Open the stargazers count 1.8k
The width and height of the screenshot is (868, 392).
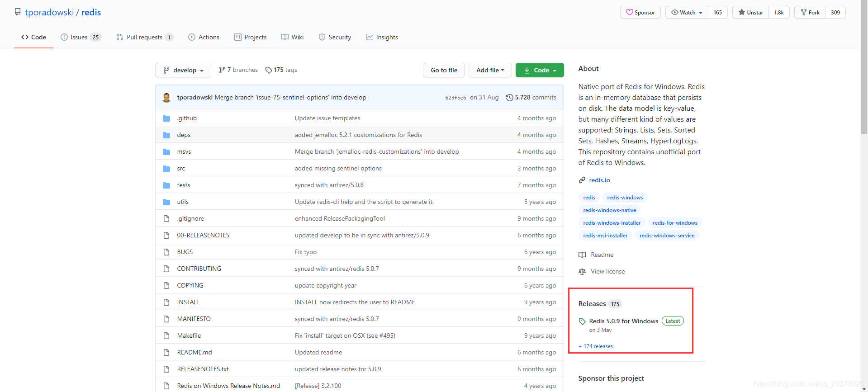pos(779,13)
